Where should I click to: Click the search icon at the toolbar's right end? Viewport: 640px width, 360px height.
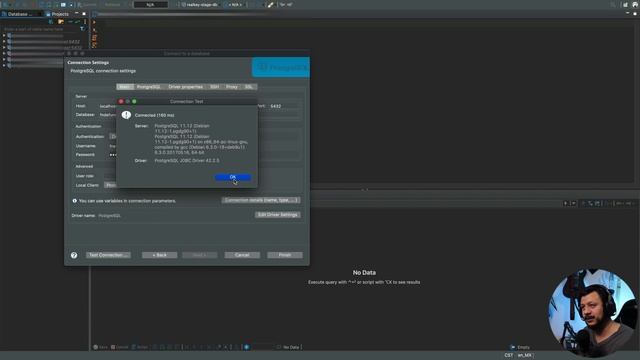point(613,4)
